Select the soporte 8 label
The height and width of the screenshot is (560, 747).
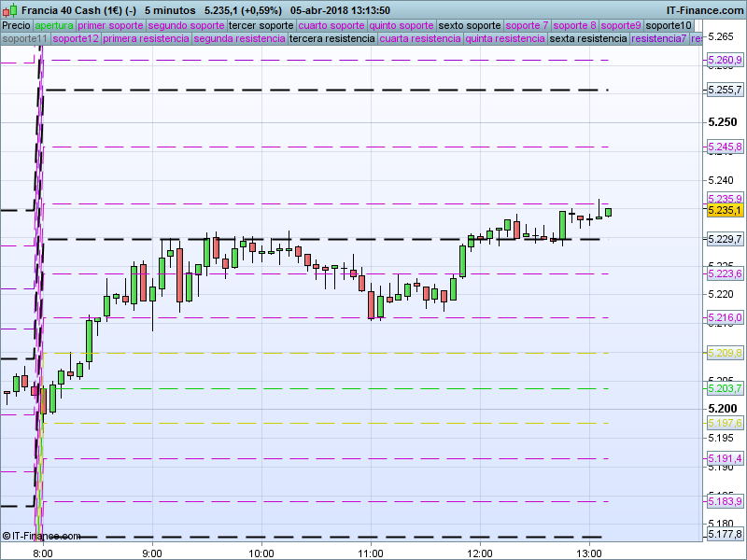tap(574, 26)
